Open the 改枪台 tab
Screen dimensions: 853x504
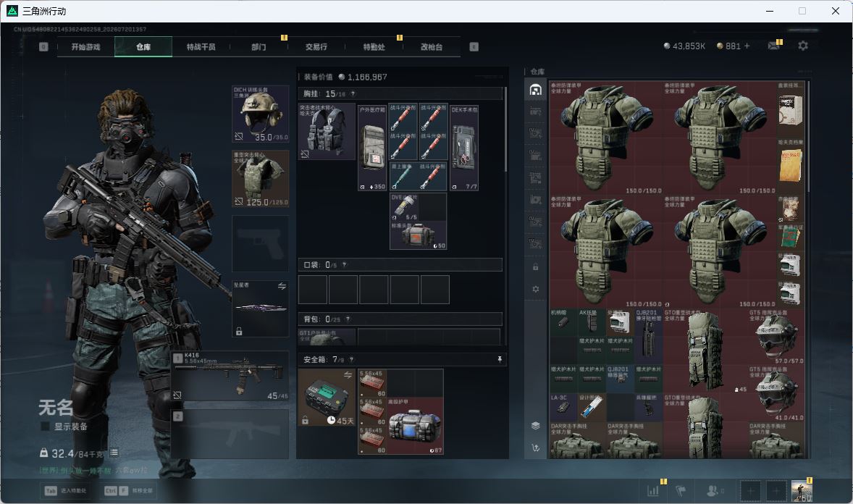click(432, 47)
